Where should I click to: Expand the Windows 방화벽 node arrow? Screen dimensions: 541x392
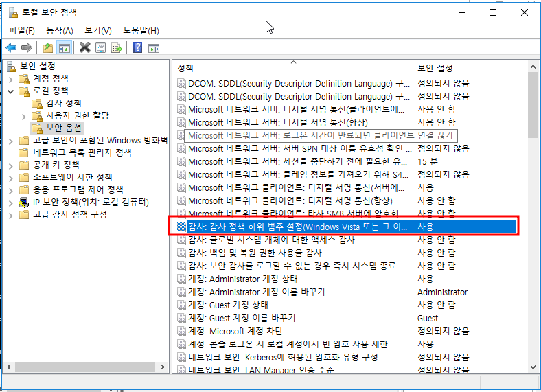(11, 141)
